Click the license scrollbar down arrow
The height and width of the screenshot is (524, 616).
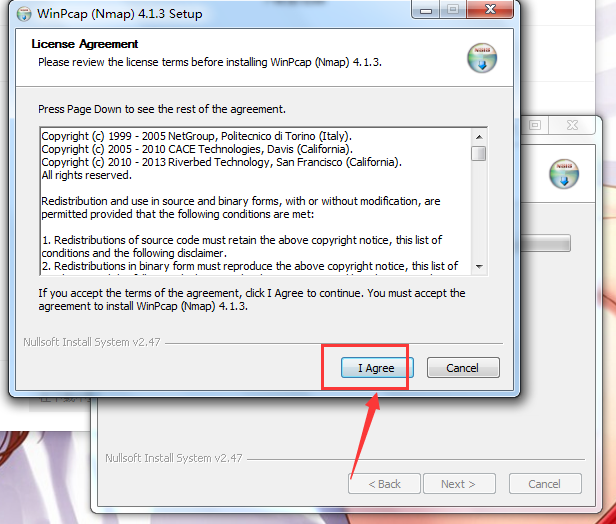[479, 266]
